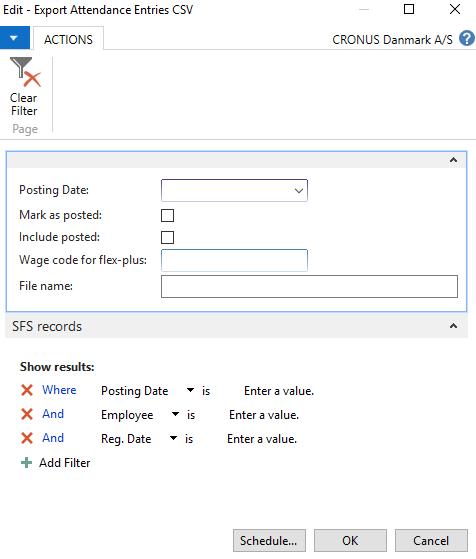476x559 pixels.
Task: Open the Employee filter field arrow
Action: click(x=175, y=414)
